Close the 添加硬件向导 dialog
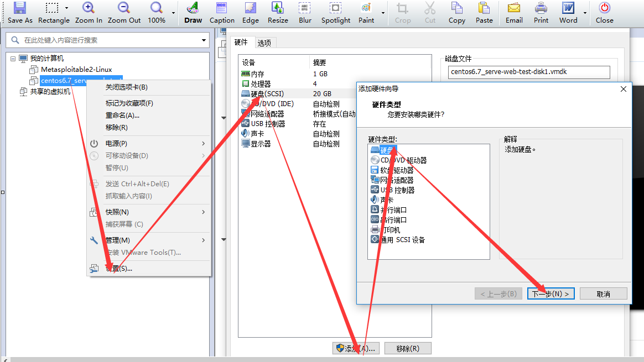The image size is (644, 362). 623,89
